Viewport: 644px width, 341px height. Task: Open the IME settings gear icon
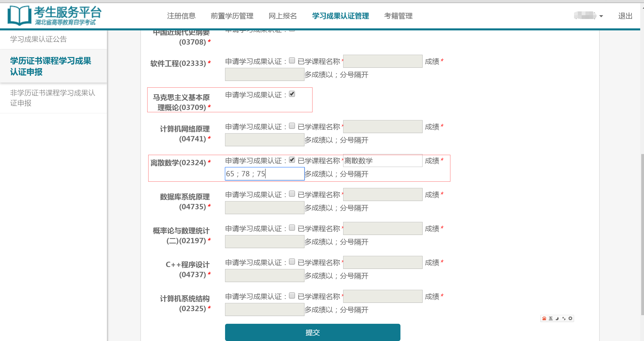570,318
